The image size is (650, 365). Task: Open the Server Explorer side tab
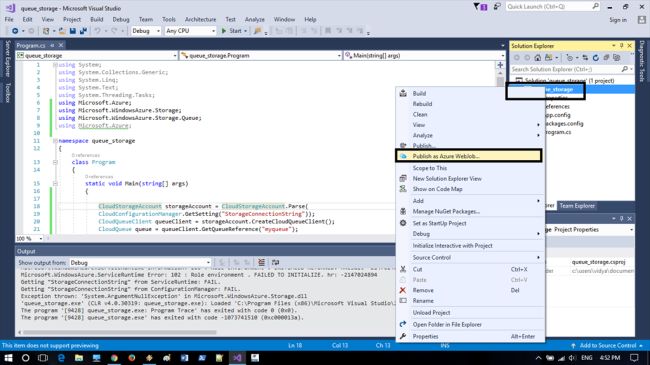pos(7,58)
